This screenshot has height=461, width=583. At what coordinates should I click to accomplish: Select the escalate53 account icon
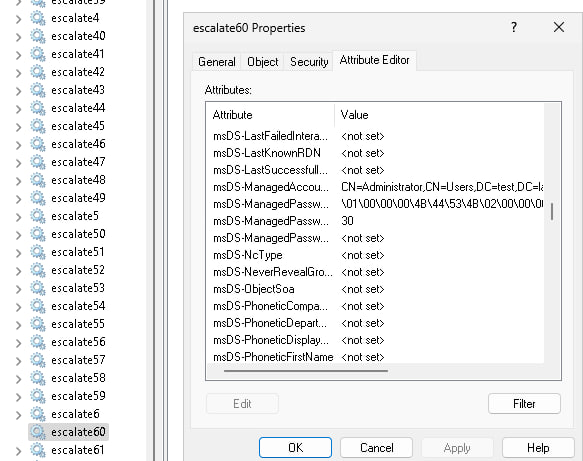tap(38, 288)
